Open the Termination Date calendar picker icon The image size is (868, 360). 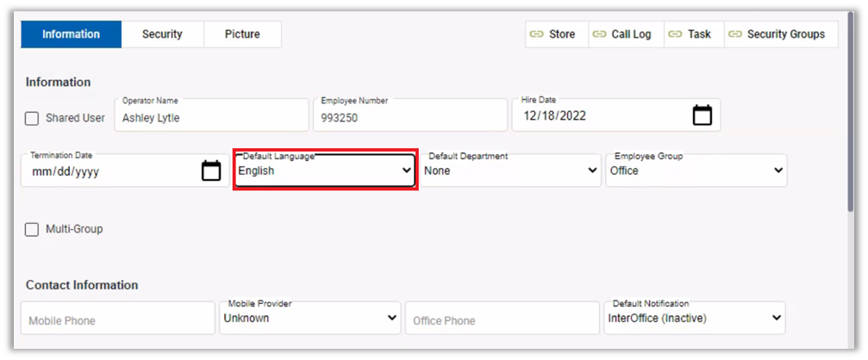(x=211, y=171)
